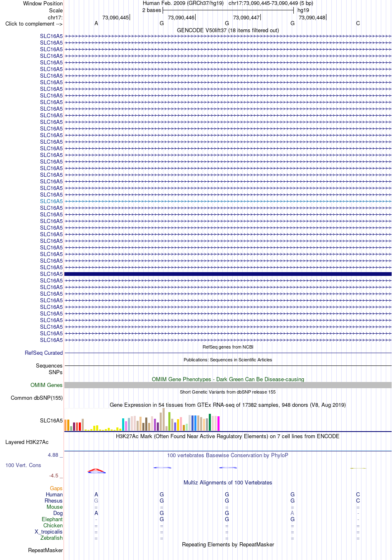Click the 'Layered H3K27Ac' track label
This screenshot has width=392, height=560.
pyautogui.click(x=27, y=442)
